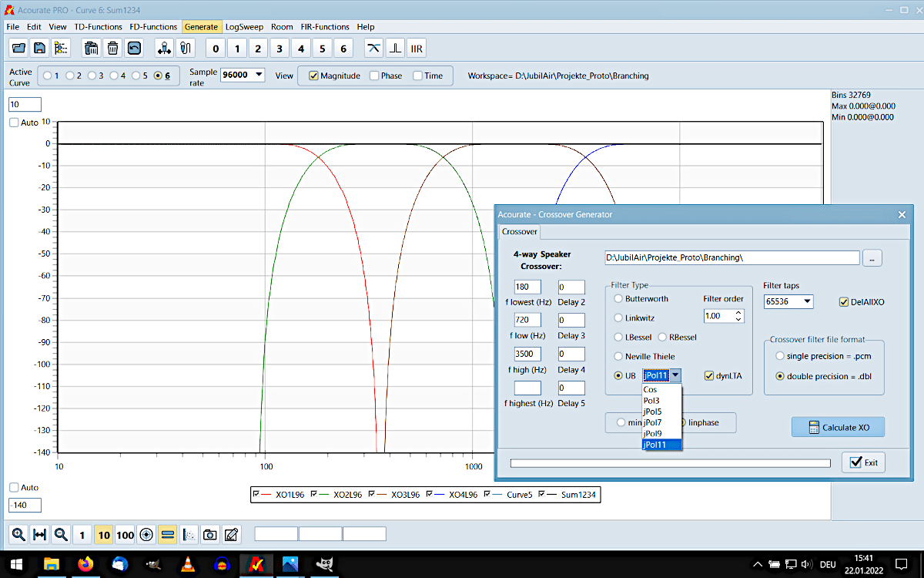This screenshot has width=924, height=578.
Task: Click toolbar button 3
Action: tap(280, 49)
